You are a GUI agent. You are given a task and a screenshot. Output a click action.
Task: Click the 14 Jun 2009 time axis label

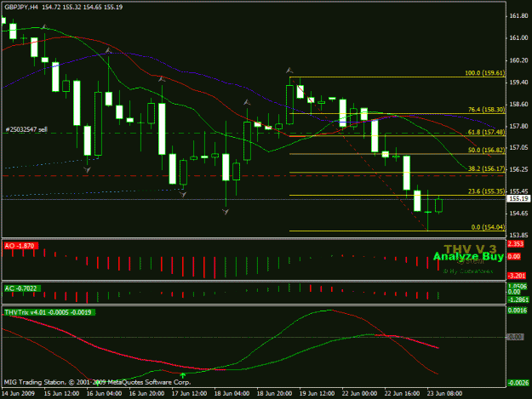coord(18,393)
